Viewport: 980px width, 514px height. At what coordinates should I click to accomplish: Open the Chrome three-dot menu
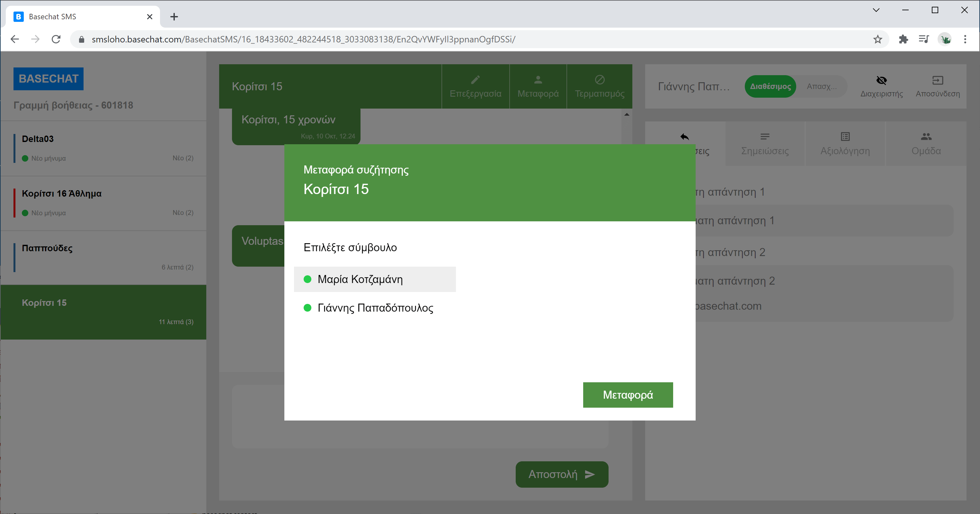[965, 39]
